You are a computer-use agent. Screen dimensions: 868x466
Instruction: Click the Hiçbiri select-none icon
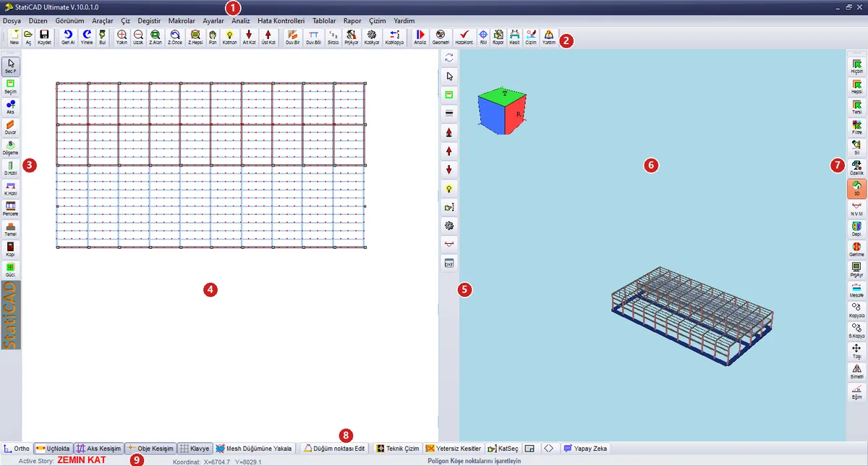coord(857,67)
